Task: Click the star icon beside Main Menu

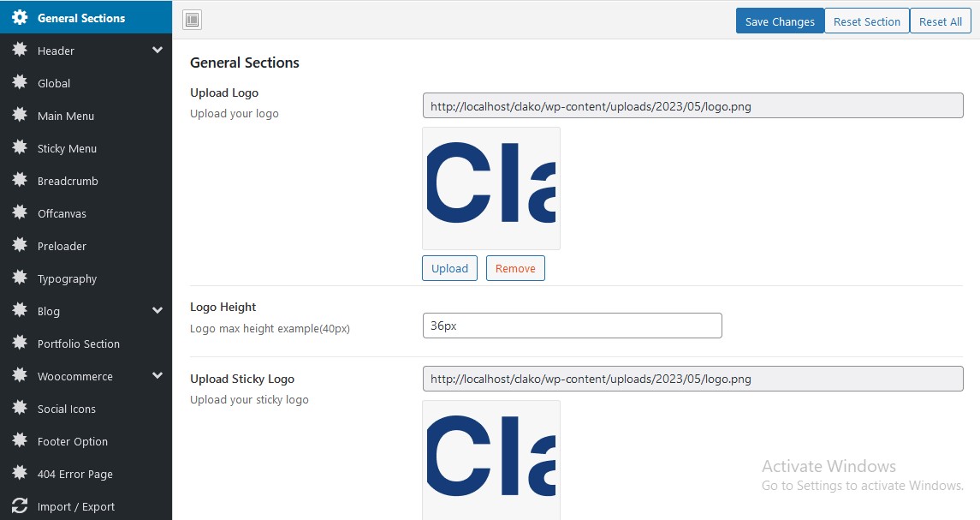Action: (20, 116)
